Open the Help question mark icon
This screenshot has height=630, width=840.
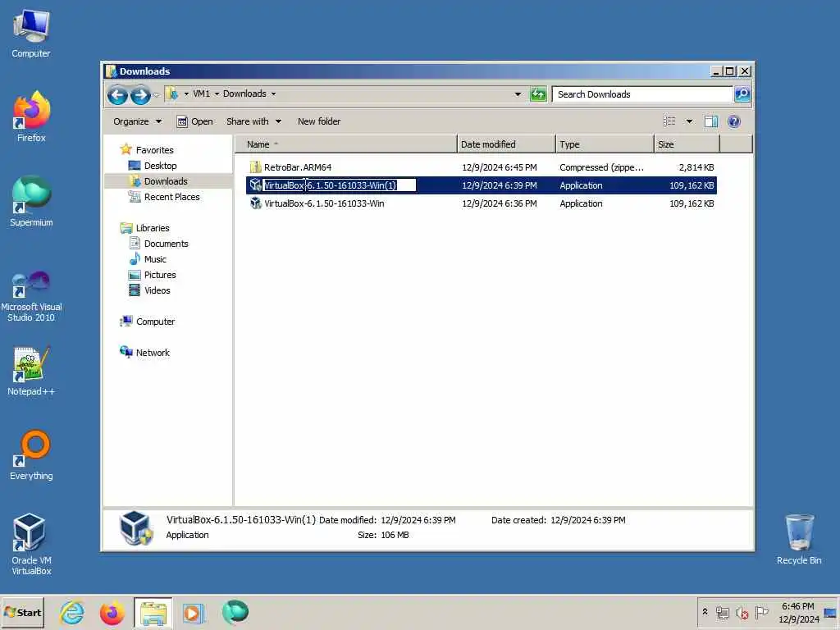coord(734,121)
